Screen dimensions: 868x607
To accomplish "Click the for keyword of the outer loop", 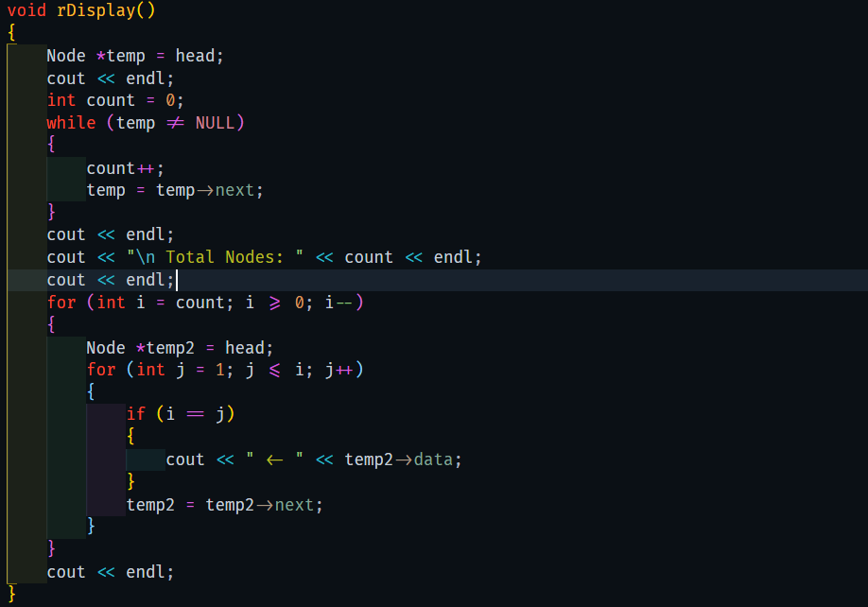I will [x=61, y=302].
